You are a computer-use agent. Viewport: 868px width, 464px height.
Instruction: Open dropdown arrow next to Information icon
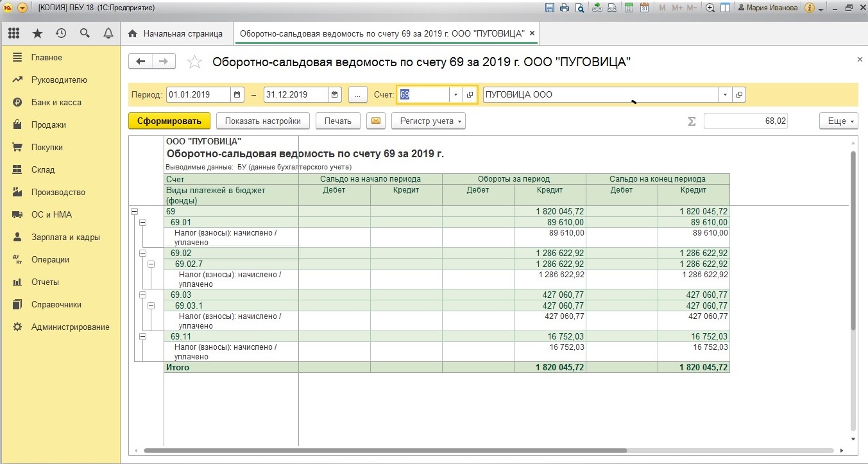[x=821, y=10]
